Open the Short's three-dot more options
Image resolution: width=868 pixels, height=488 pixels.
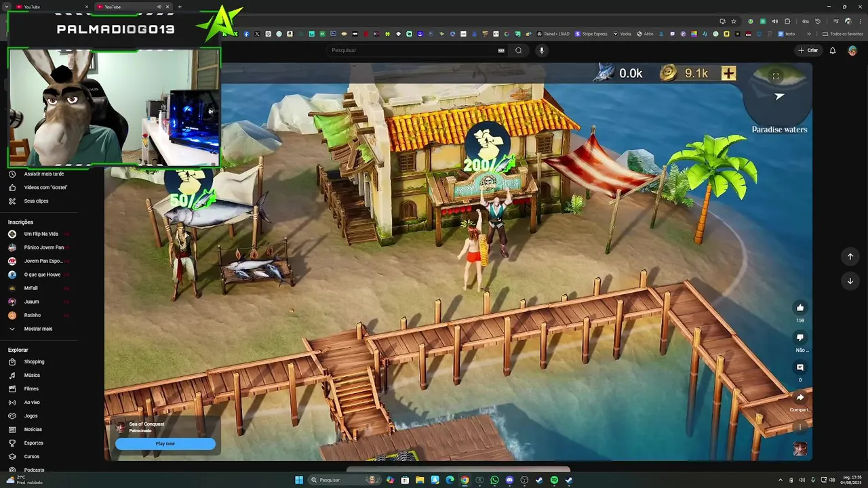coord(800,427)
